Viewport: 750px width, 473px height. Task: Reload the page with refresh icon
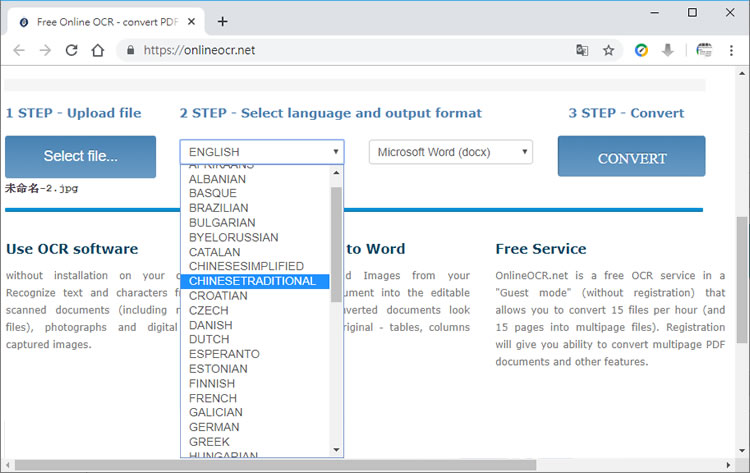(71, 50)
